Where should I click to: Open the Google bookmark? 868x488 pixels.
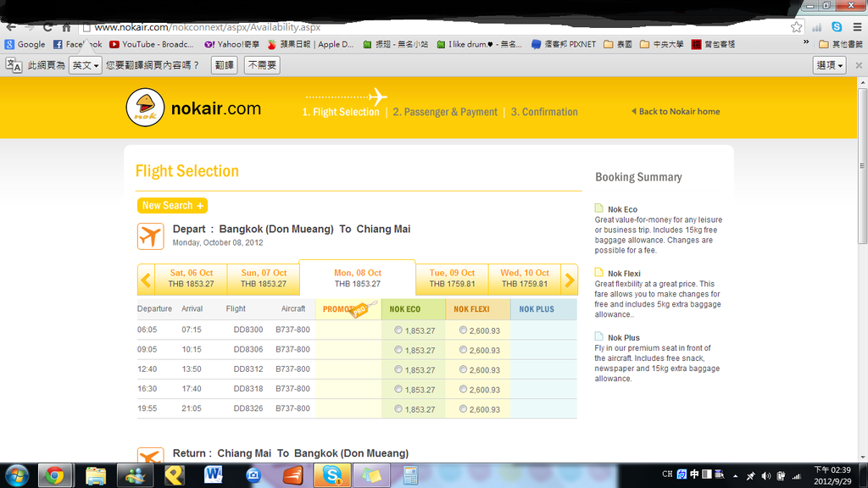click(x=25, y=44)
